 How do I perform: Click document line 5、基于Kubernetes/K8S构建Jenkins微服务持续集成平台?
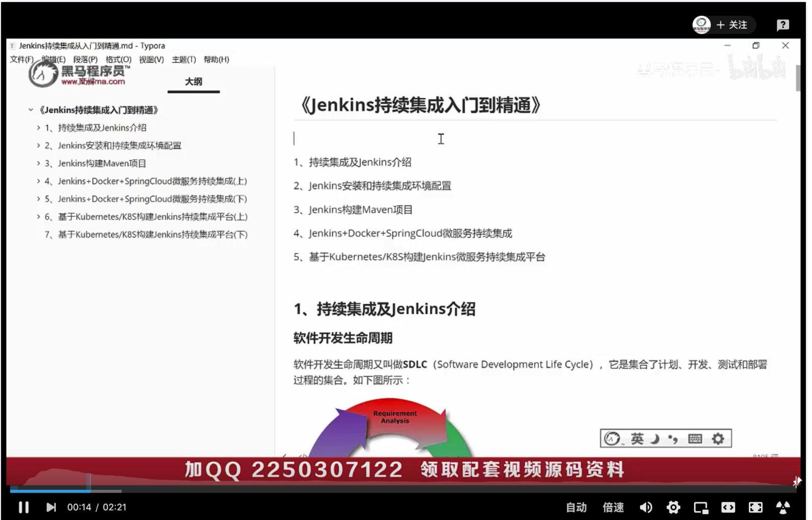(x=419, y=257)
